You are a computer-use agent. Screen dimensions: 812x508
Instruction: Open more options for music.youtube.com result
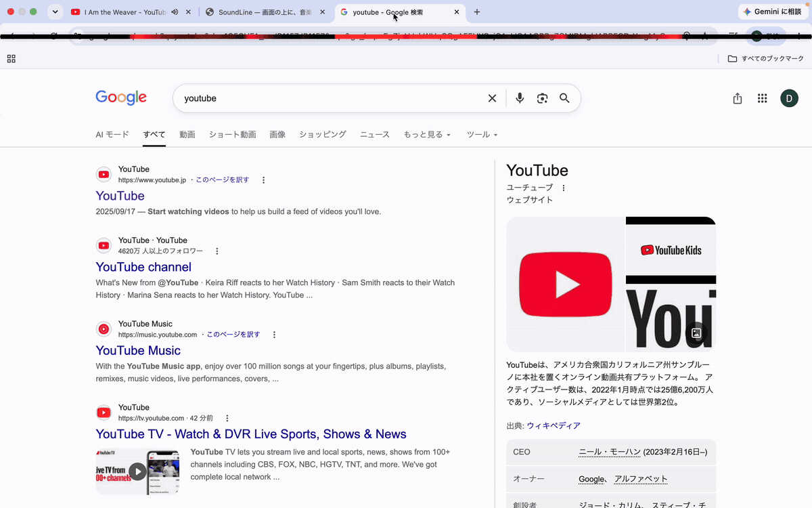click(274, 335)
